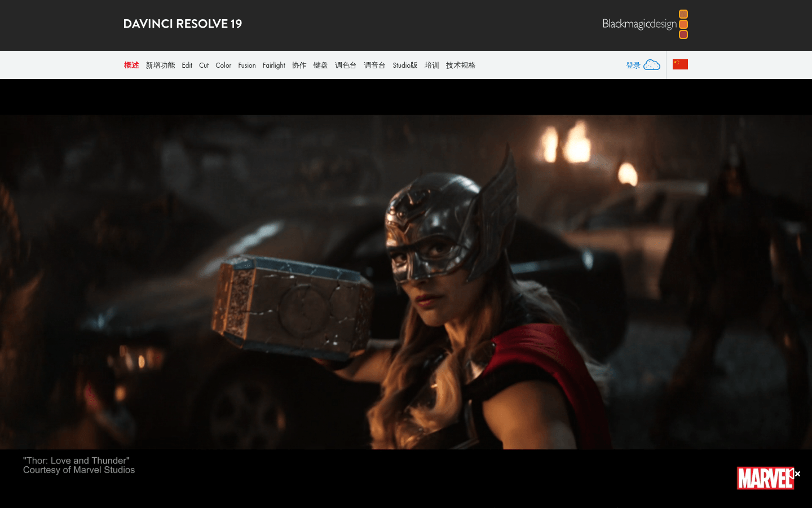Open the 新增功能 tab
Screen dimensions: 812x508
(x=160, y=65)
